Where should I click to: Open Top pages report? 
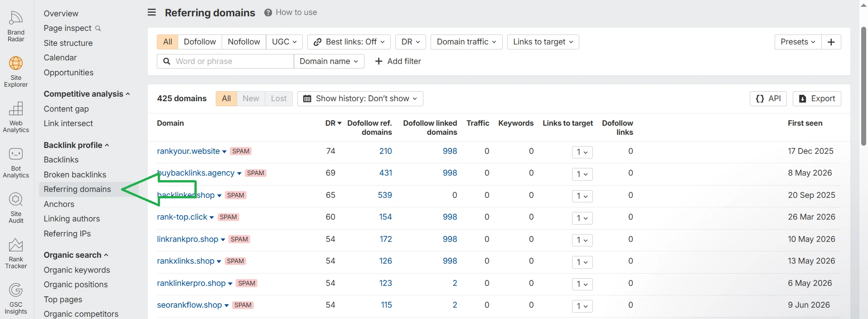pyautogui.click(x=63, y=299)
